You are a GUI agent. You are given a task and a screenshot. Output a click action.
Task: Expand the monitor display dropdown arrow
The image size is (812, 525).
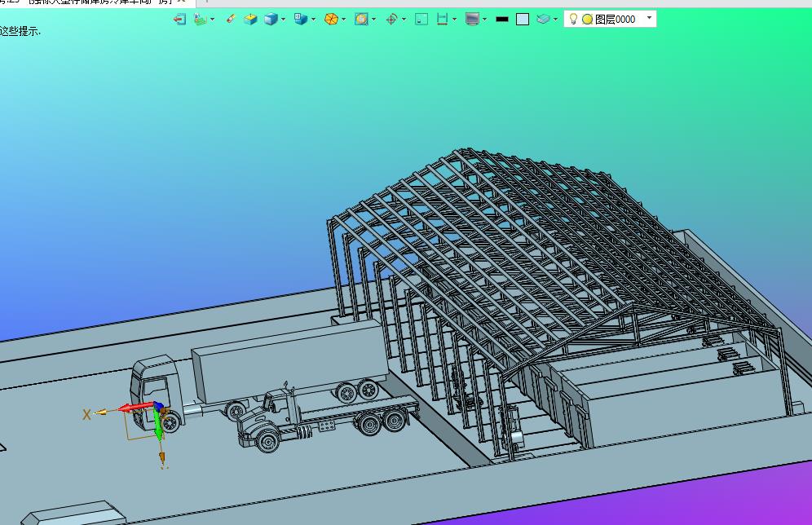(485, 20)
